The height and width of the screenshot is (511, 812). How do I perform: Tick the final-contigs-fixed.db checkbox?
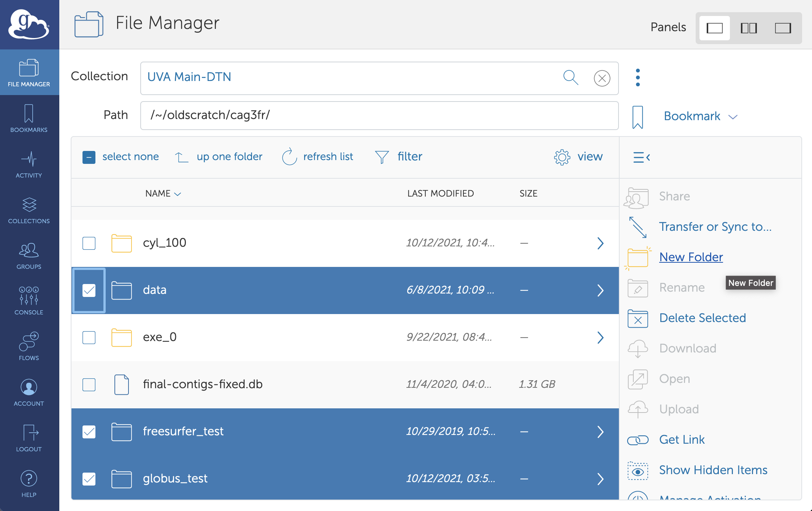pos(89,384)
